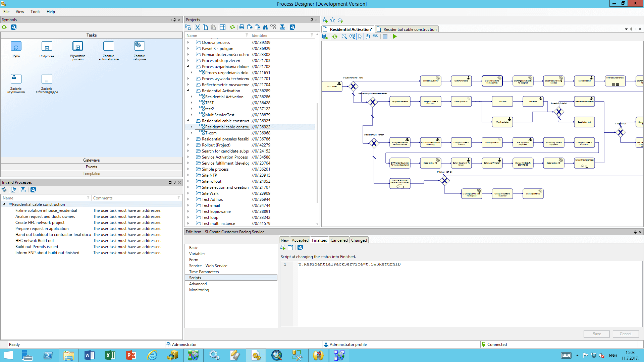
Task: Click the Copy icon in Projects toolbar
Action: [x=205, y=27]
